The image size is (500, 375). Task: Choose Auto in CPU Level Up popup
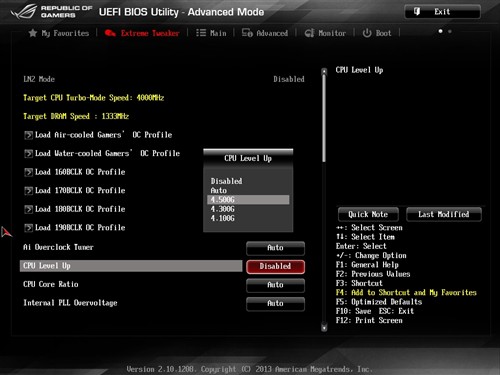click(248, 190)
